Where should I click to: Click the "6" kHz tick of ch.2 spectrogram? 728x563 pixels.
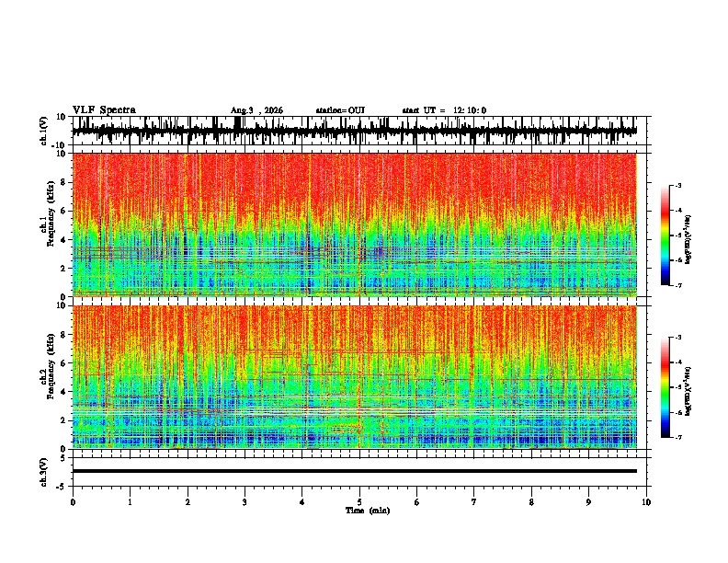63,363
